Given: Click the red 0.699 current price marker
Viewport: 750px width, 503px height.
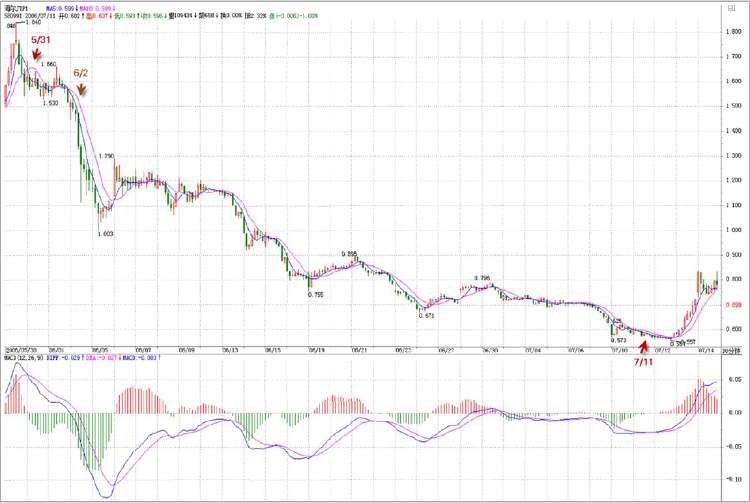Looking at the screenshot, I should coord(732,304).
